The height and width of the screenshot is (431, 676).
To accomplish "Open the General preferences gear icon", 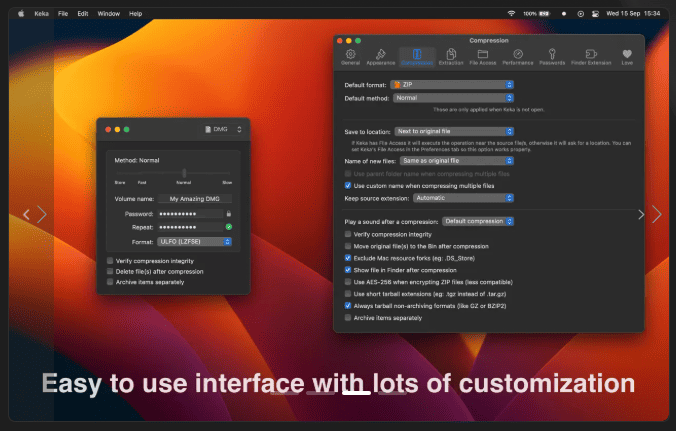I will 350,54.
